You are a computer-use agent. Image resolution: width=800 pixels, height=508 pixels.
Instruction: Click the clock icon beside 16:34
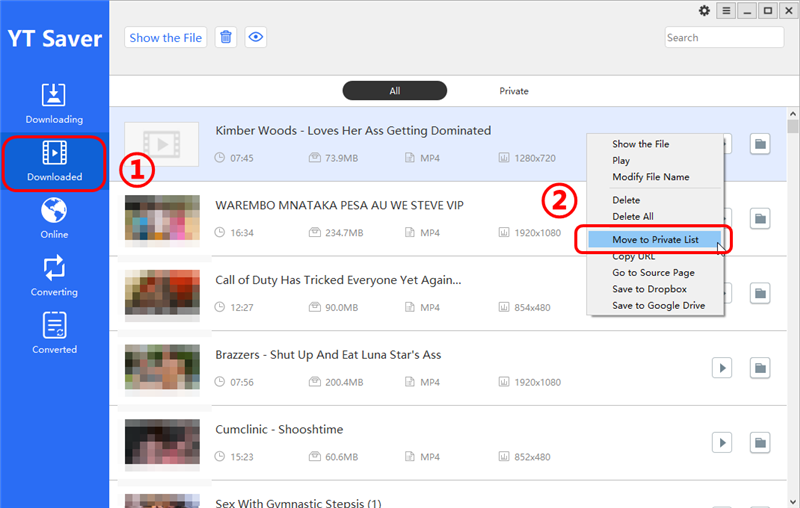(x=219, y=232)
